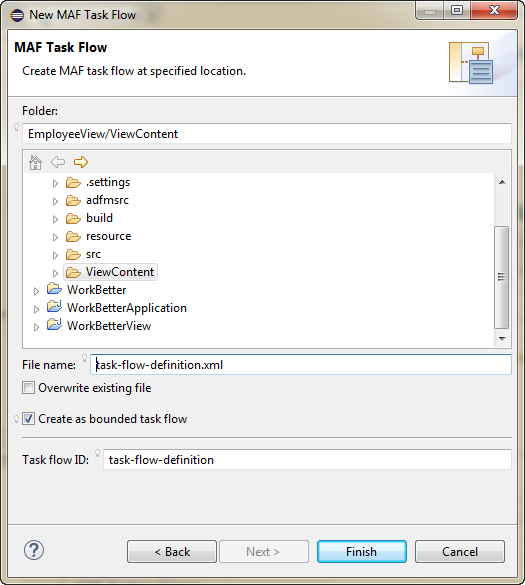Image resolution: width=525 pixels, height=585 pixels.
Task: Select the adfmsrc folder label
Action: [107, 200]
